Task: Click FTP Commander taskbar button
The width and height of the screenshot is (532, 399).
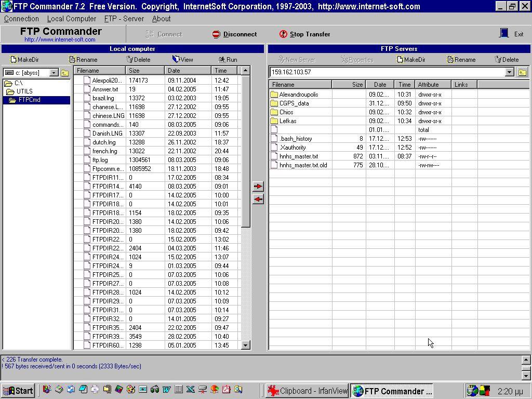Action: coord(392,391)
